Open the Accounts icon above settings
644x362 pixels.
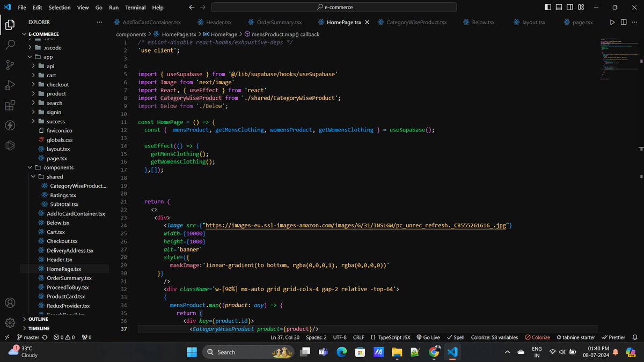pos(10,303)
